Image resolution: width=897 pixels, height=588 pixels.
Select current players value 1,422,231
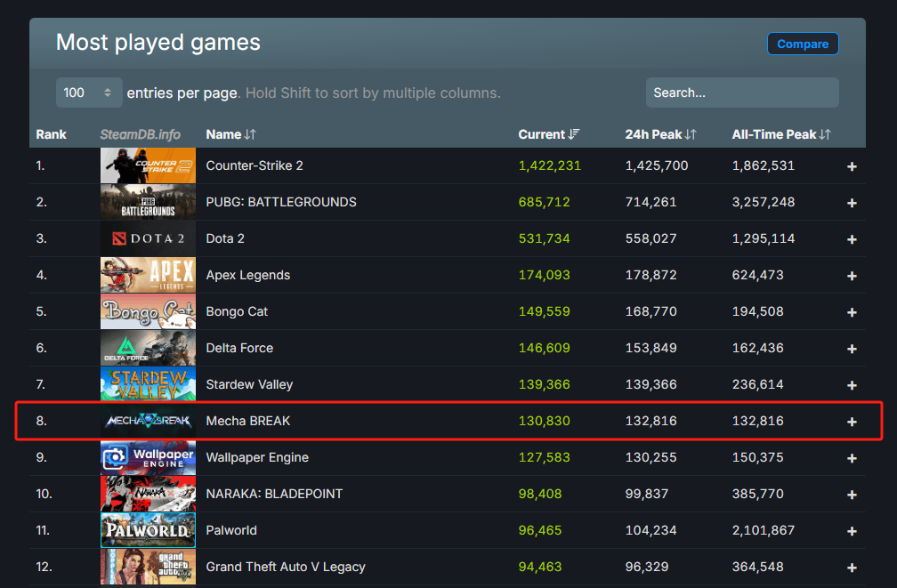[x=550, y=165]
